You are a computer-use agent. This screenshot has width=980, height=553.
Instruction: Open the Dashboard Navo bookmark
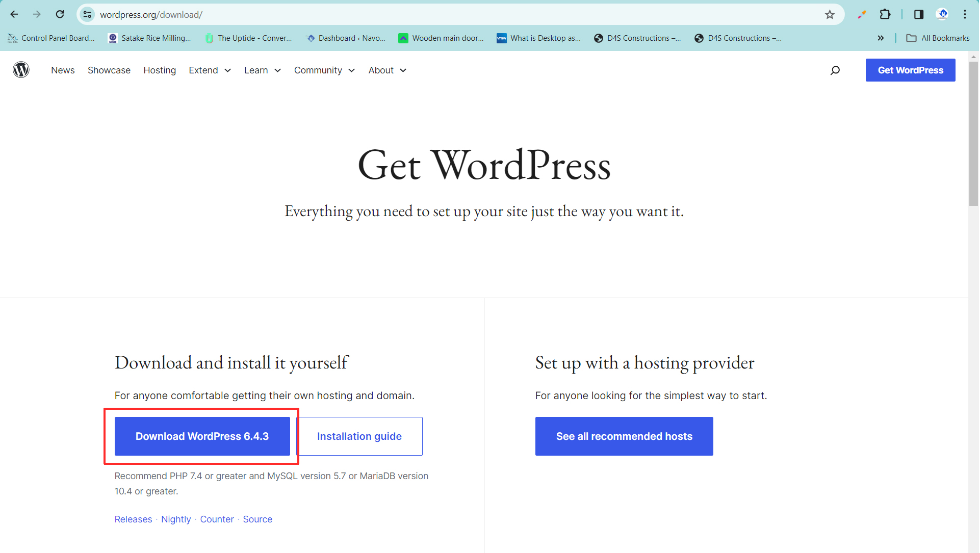click(x=347, y=38)
